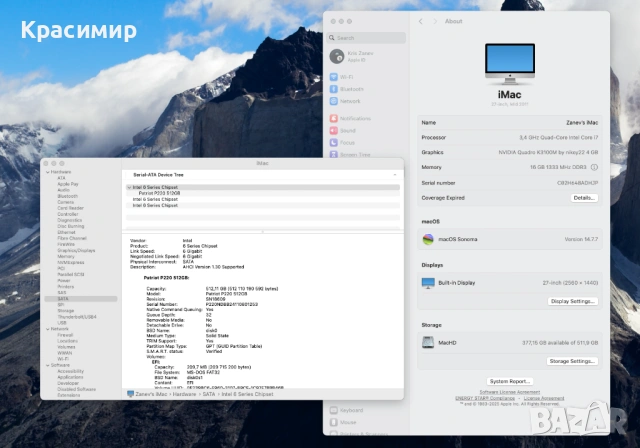Collapse the Software section in System Information
This screenshot has height=448, width=640.
pyautogui.click(x=48, y=365)
